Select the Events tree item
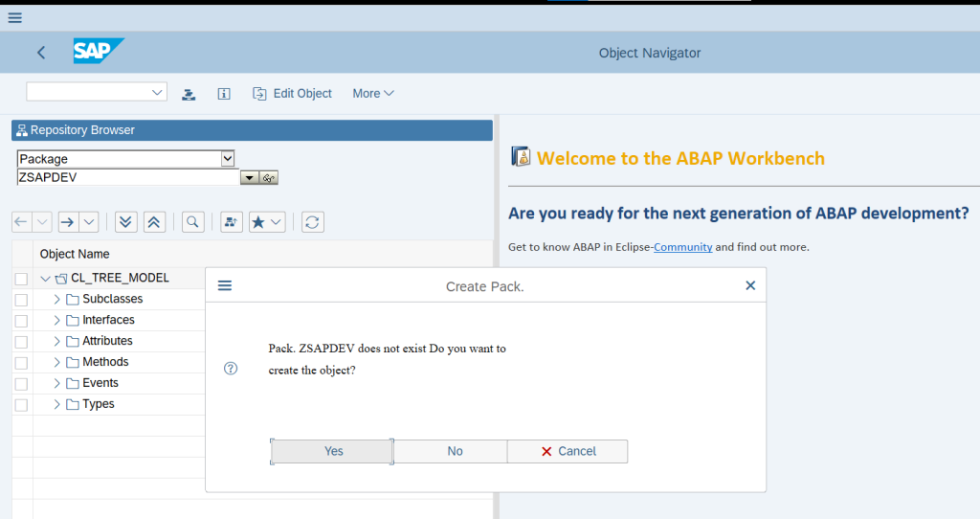980x519 pixels. 100,383
